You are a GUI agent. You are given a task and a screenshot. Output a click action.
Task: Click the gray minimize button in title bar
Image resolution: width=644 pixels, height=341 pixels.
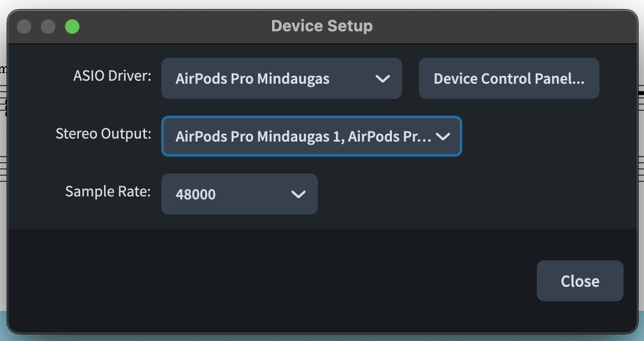click(x=48, y=27)
